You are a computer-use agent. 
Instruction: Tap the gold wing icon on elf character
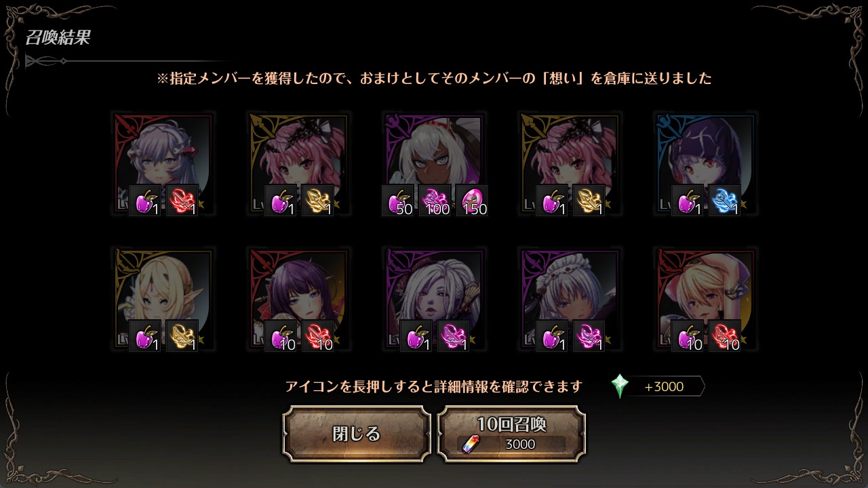click(x=181, y=336)
